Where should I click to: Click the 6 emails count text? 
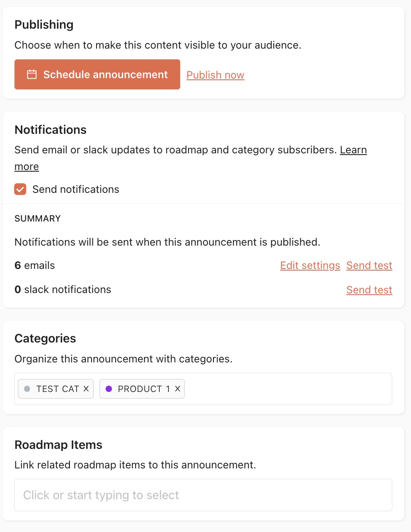pos(35,265)
